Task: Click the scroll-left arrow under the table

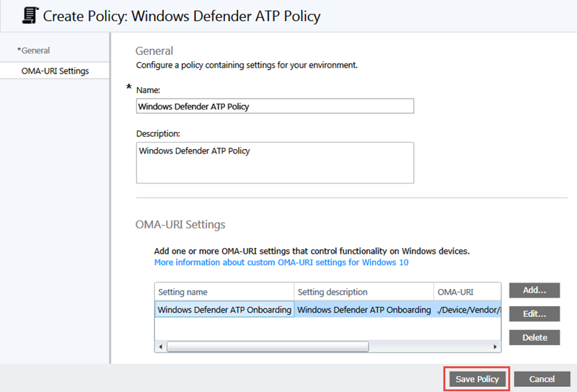Action: point(160,347)
